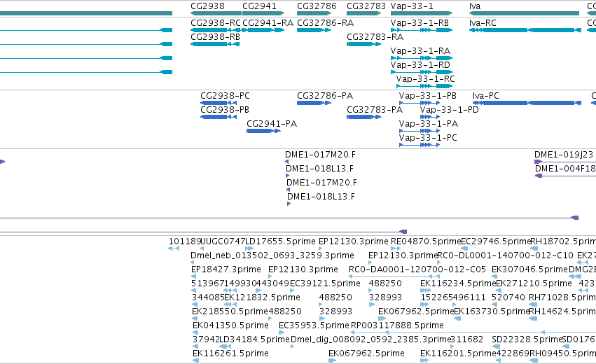
Task: Click the CG32786 gene label
Action: (317, 6)
